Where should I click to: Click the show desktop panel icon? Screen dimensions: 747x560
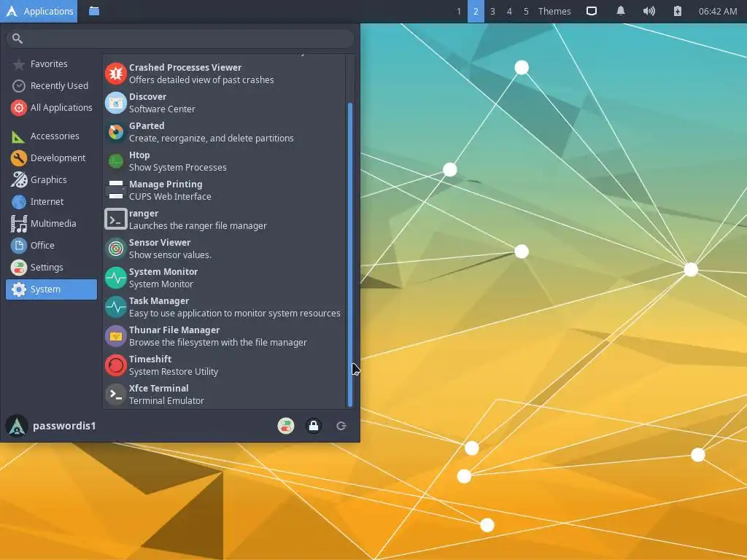(591, 11)
